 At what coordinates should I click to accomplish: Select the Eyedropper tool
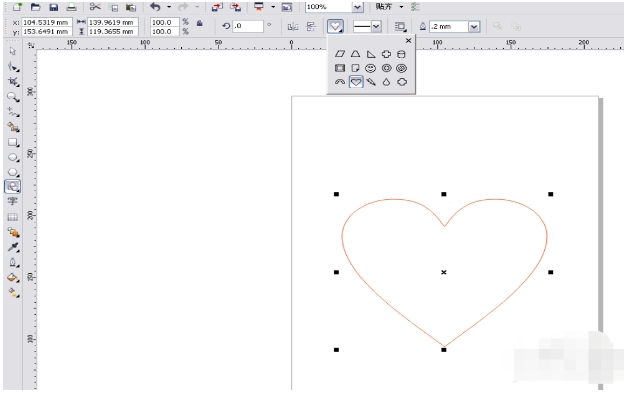point(13,247)
